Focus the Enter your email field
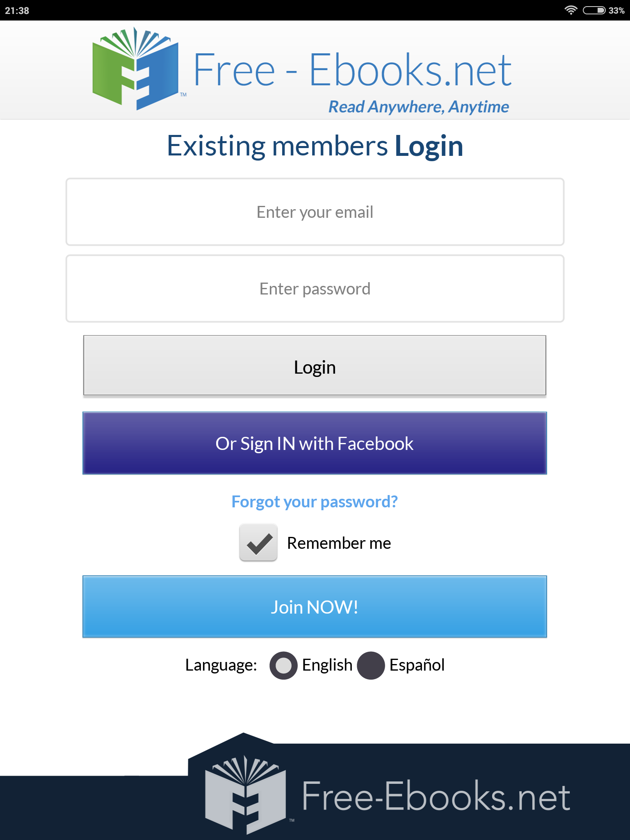630x840 pixels. pos(315,212)
